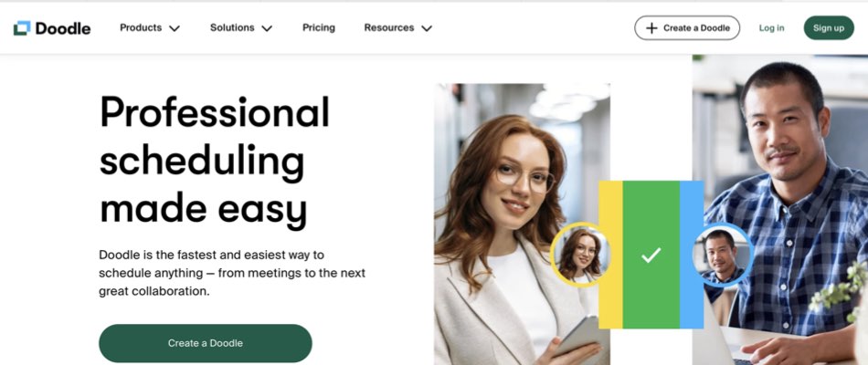Select the blue-ringed man avatar circle
Image resolution: width=868 pixels, height=365 pixels.
tap(723, 255)
